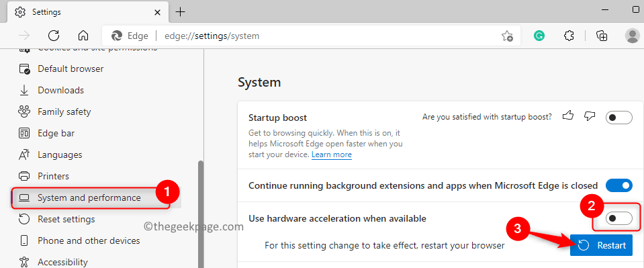Click the Restart button
Screen dimensions: 644x268
(601, 245)
